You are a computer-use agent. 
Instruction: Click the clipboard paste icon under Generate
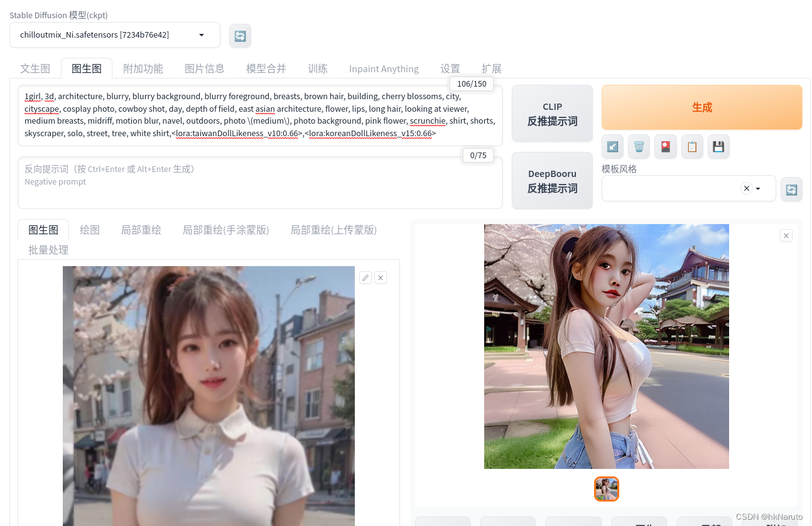pyautogui.click(x=692, y=146)
